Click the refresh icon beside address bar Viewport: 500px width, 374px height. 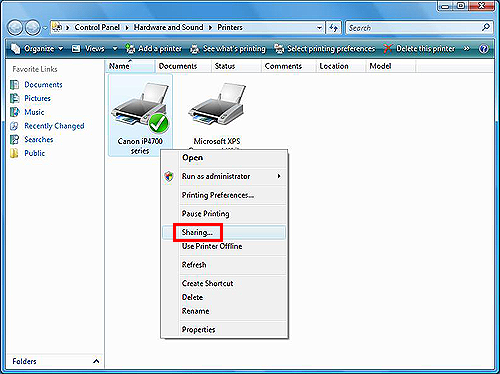coord(333,28)
